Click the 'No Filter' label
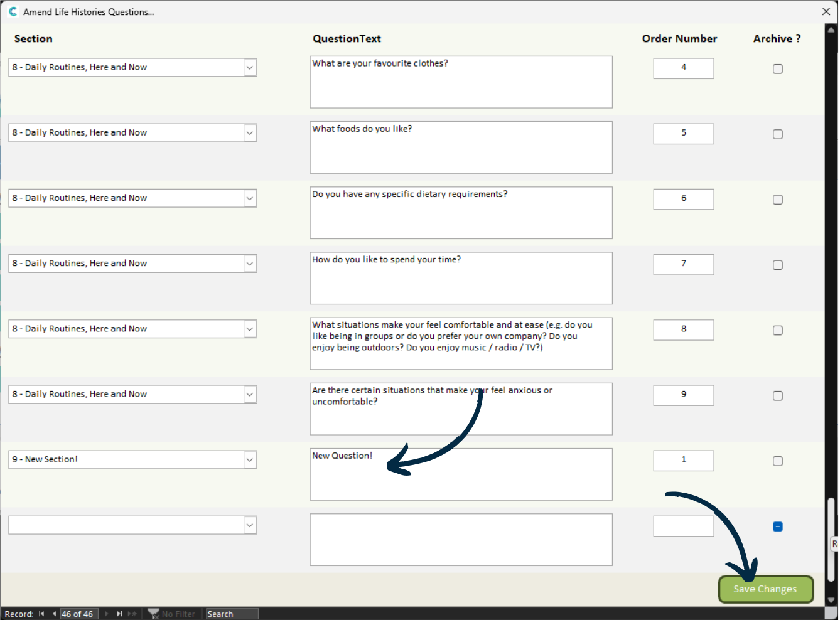Screen dimensions: 840x620 point(178,614)
